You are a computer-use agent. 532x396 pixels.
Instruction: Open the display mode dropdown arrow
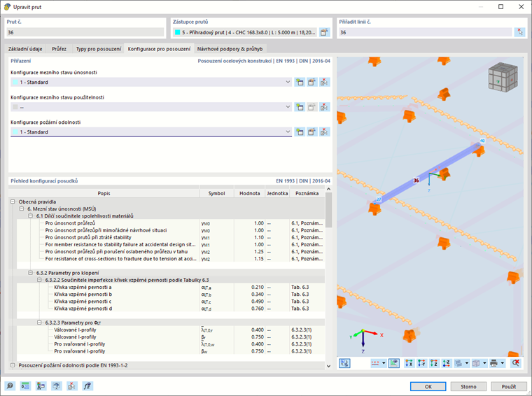[467, 363]
